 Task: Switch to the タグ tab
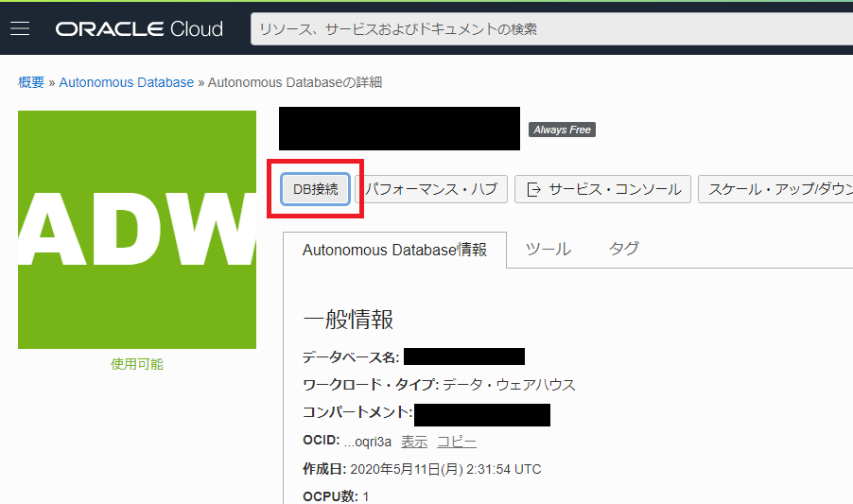pos(623,250)
